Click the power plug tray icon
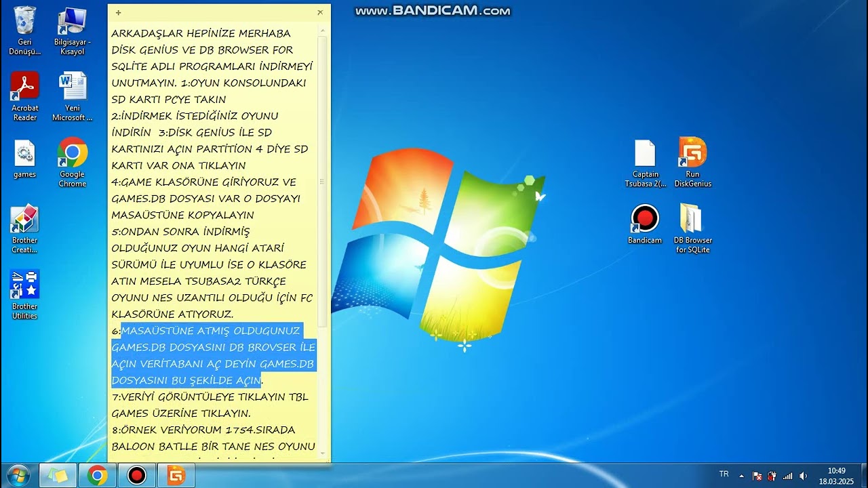Viewport: 868px width, 488px height. [772, 476]
